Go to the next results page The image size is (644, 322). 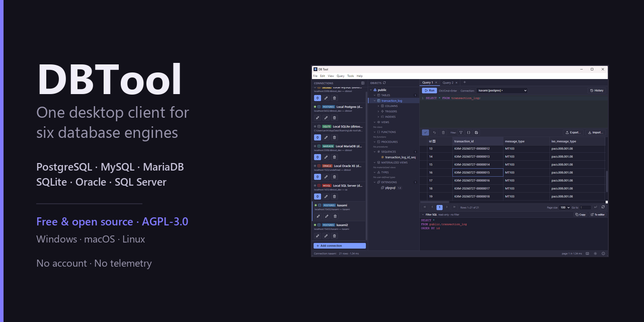click(447, 207)
